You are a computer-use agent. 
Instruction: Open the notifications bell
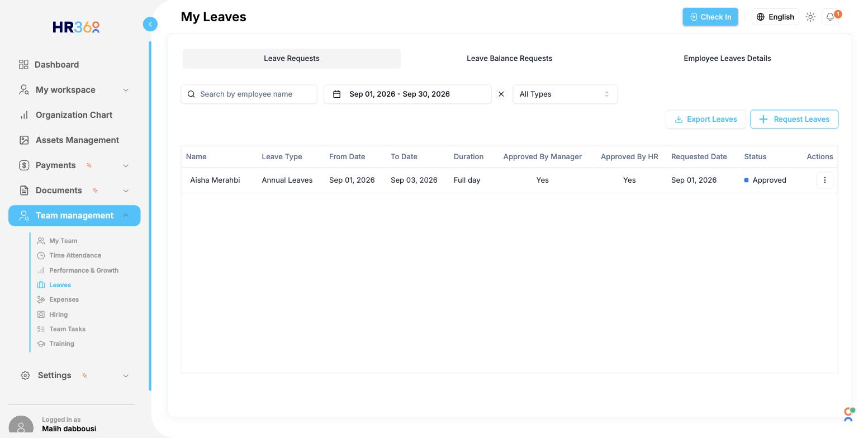pyautogui.click(x=831, y=17)
